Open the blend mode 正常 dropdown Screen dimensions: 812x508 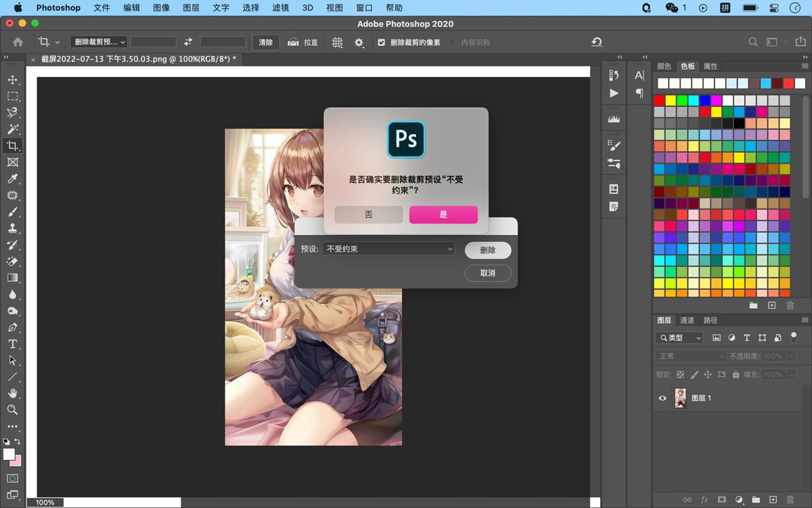click(690, 356)
